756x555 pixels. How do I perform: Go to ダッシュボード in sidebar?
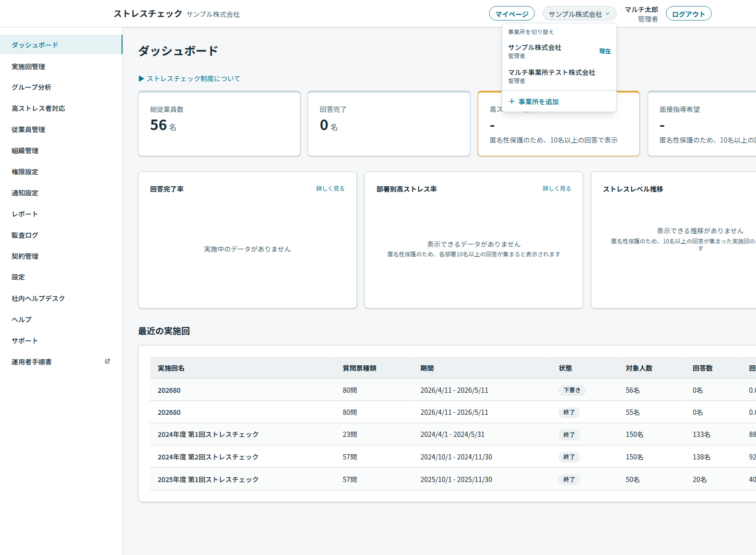point(61,45)
